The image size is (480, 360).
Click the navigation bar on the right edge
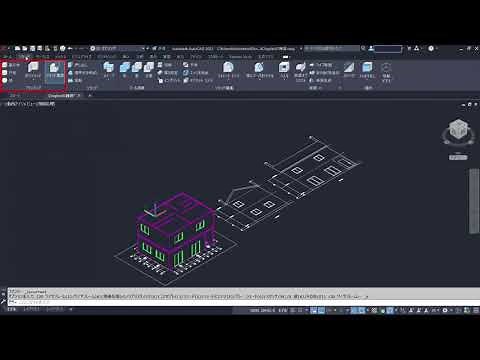click(x=474, y=201)
